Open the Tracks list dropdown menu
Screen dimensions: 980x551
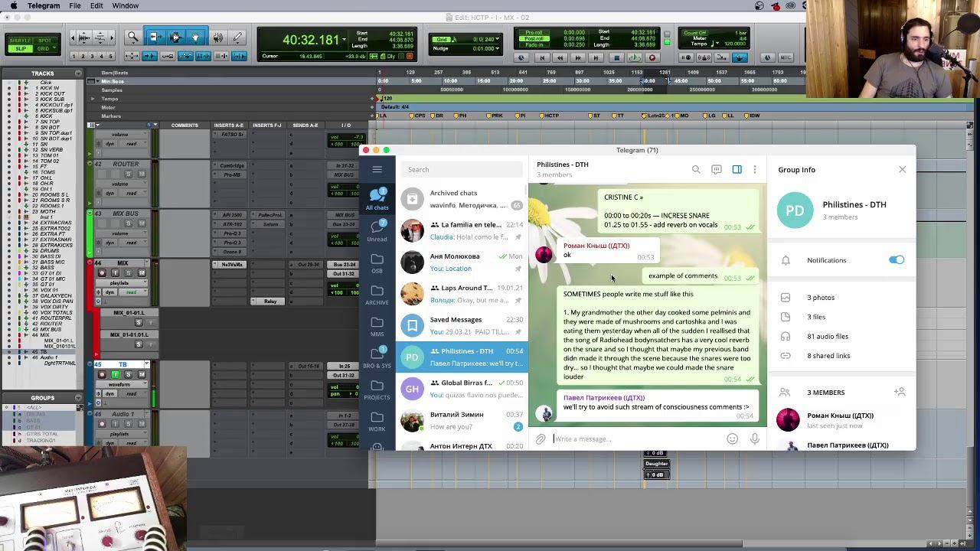78,73
